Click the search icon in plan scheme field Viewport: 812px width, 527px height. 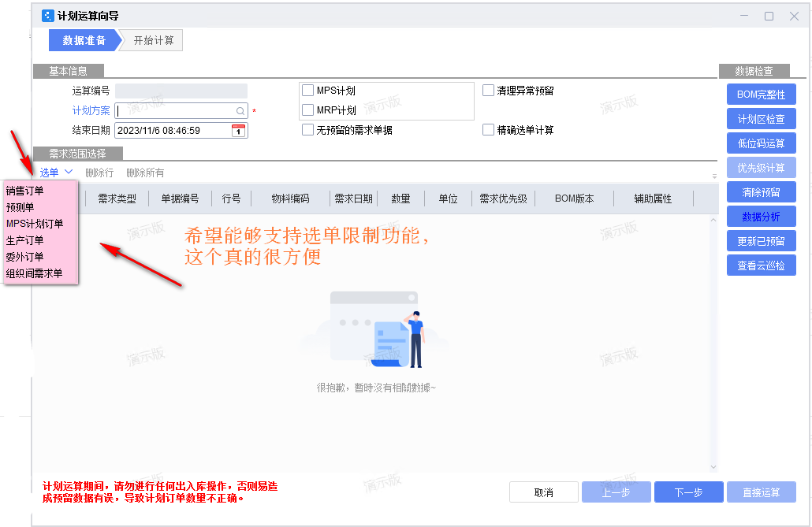tap(240, 111)
